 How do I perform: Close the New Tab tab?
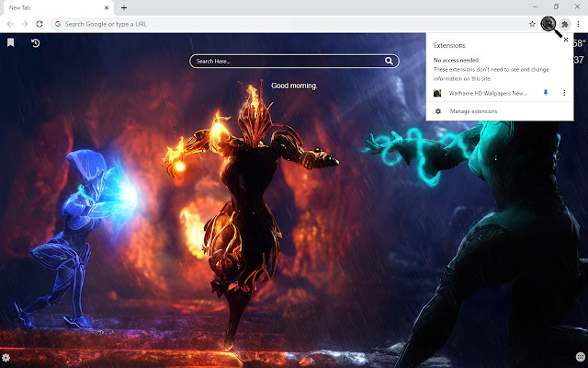tap(107, 7)
